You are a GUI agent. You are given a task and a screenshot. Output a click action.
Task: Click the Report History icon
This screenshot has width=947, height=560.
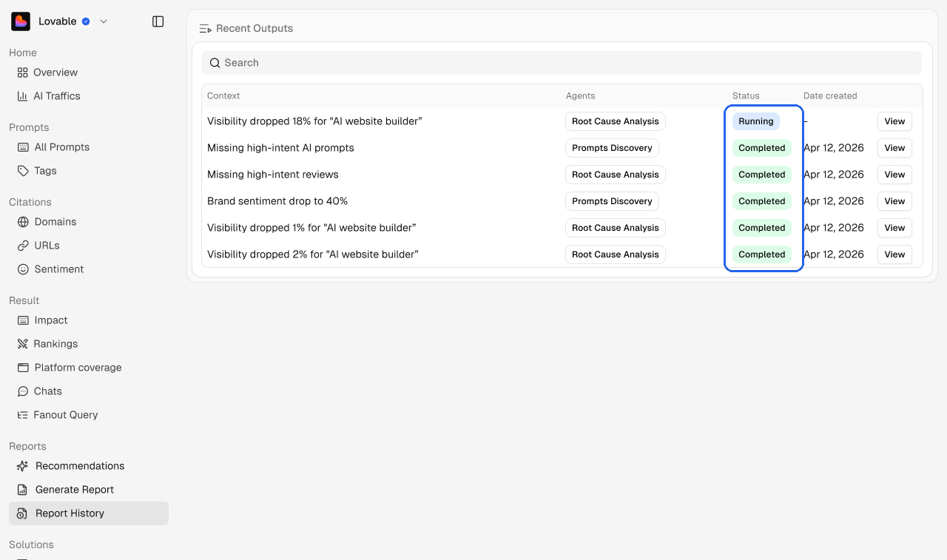pos(23,513)
